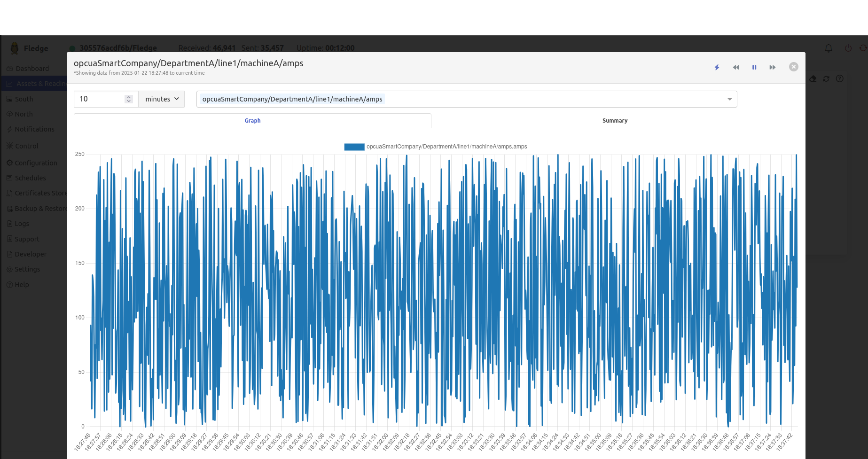Viewport: 868px width, 459px height.
Task: Open the Dashboard sidebar link
Action: click(x=32, y=69)
